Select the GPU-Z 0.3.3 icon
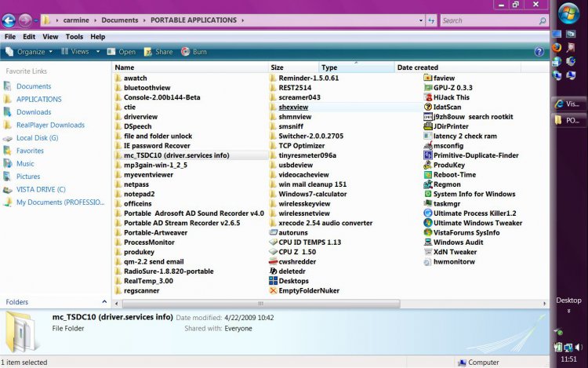588x368 pixels. click(x=427, y=88)
